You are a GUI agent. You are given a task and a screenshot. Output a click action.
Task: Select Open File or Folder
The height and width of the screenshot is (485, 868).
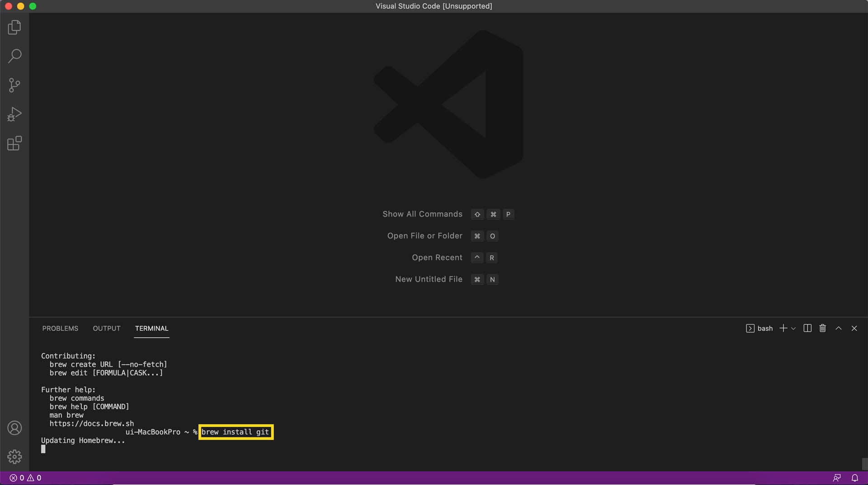point(424,236)
